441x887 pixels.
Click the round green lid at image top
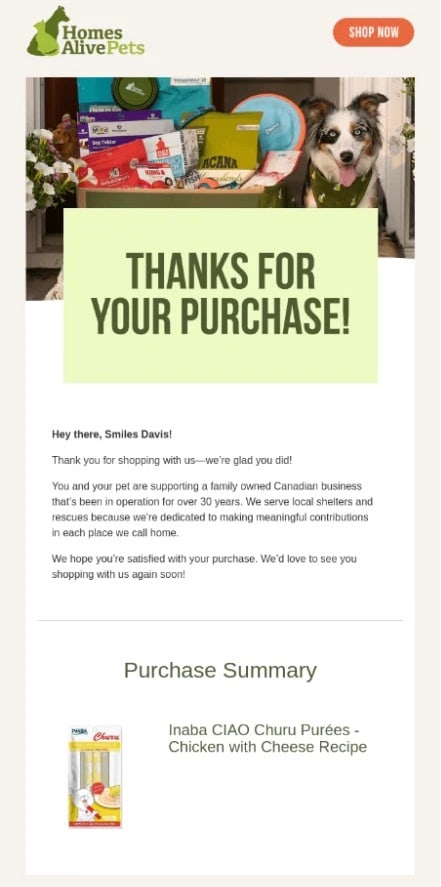coord(135,91)
